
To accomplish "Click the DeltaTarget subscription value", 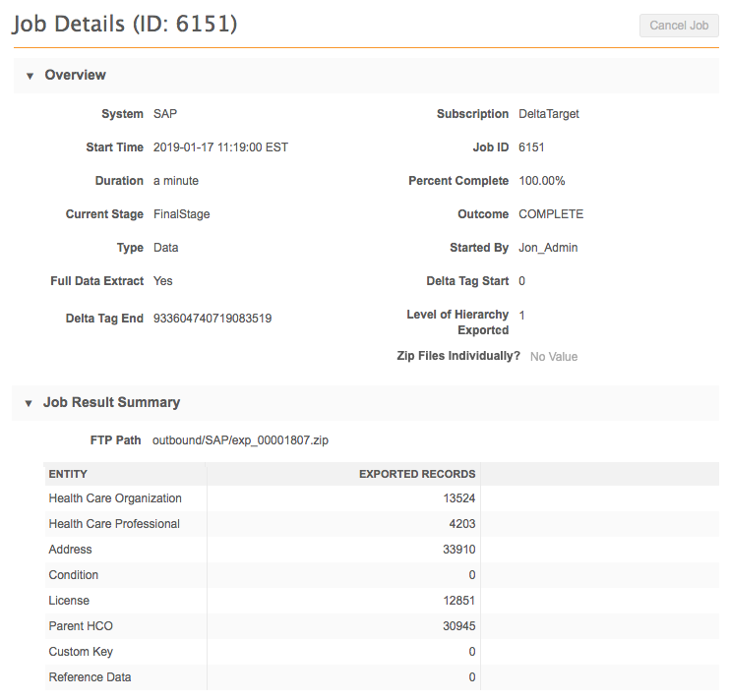I will click(x=548, y=114).
